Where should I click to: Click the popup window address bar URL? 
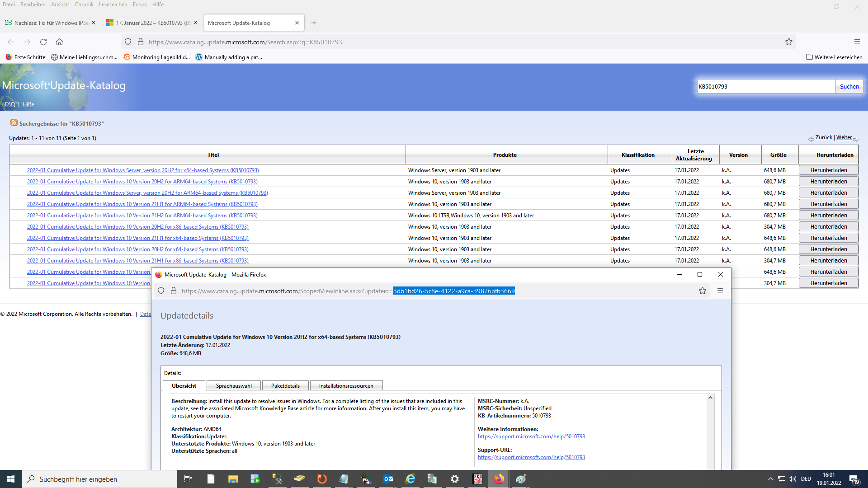point(348,291)
